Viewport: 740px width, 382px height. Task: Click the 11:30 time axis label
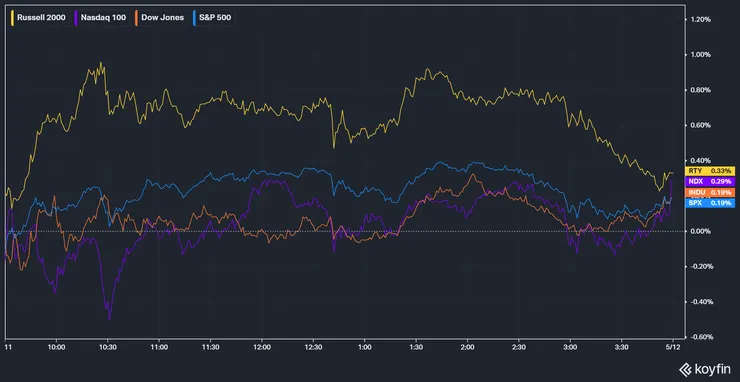pyautogui.click(x=210, y=347)
